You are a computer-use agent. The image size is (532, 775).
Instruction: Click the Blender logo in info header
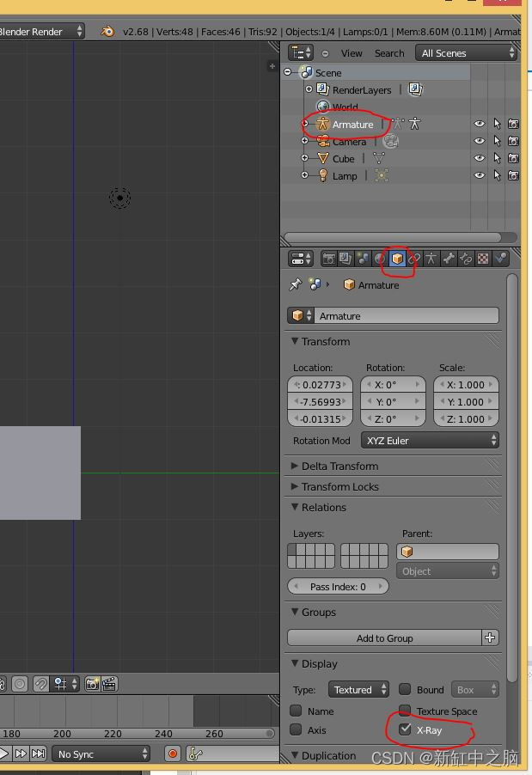[107, 32]
